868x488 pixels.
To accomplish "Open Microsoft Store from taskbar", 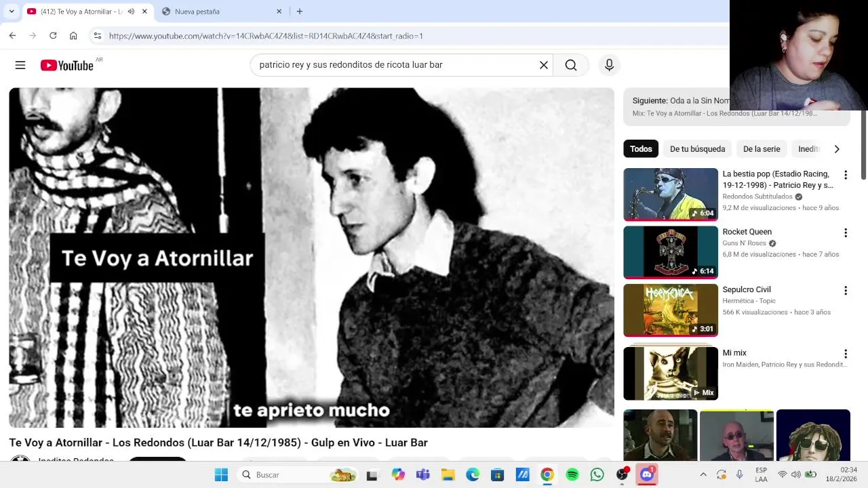I will (497, 475).
